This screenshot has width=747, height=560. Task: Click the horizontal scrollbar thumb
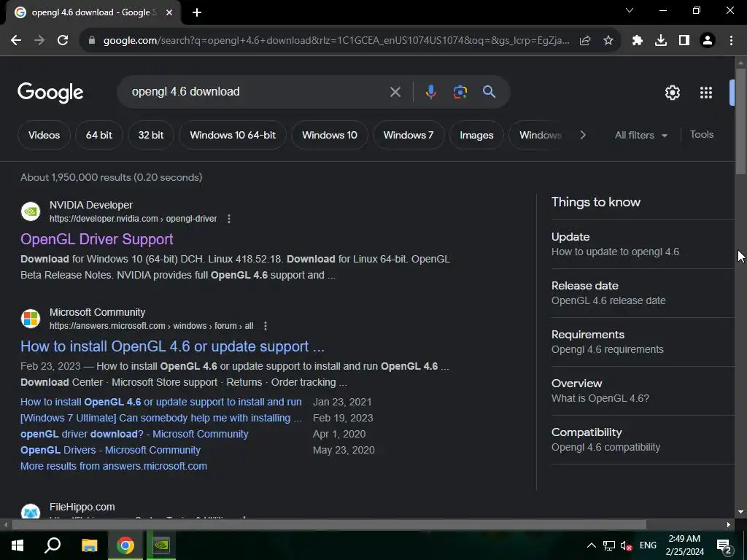tap(329, 525)
